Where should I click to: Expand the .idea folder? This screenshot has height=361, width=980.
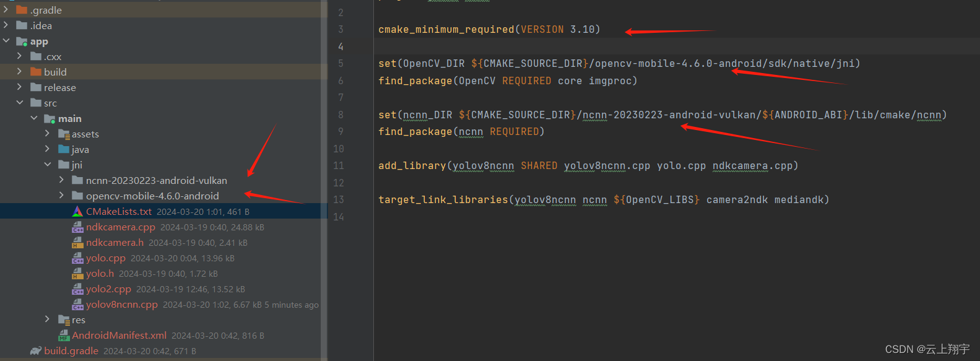tap(6, 25)
